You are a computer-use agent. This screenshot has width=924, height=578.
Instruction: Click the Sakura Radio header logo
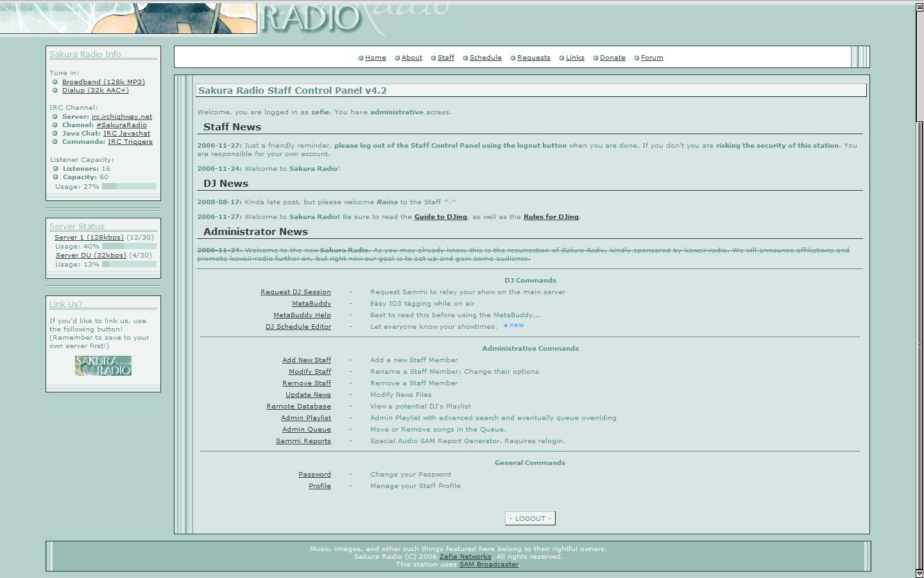pos(310,18)
